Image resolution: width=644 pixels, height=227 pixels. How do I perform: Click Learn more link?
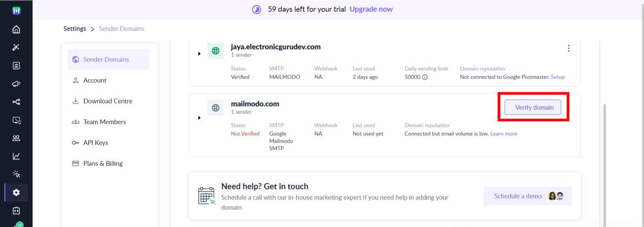(504, 134)
